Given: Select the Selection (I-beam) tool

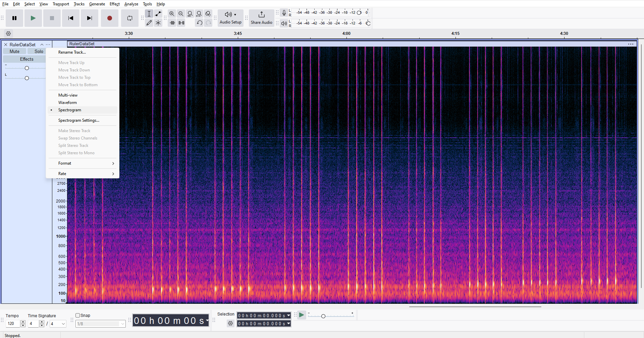Looking at the screenshot, I should [x=149, y=14].
